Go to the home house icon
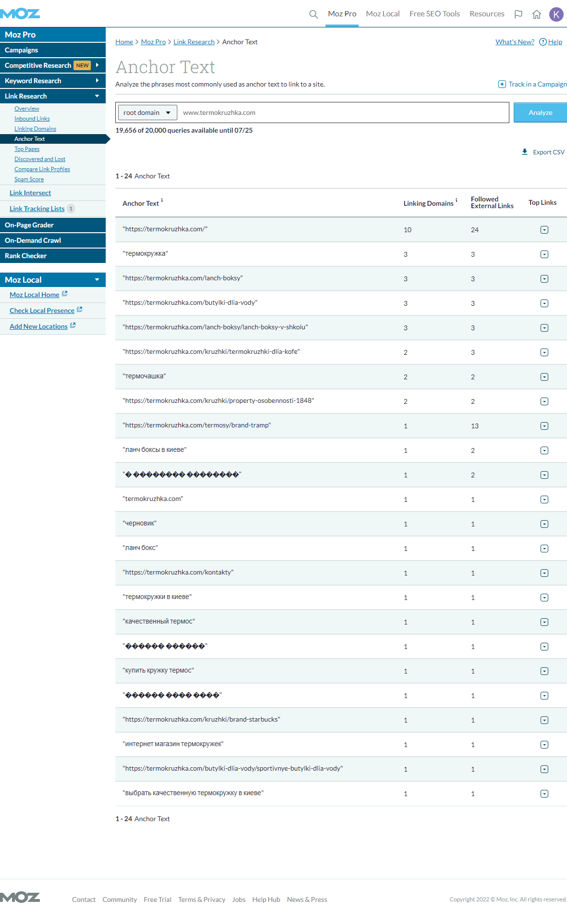 [x=537, y=14]
